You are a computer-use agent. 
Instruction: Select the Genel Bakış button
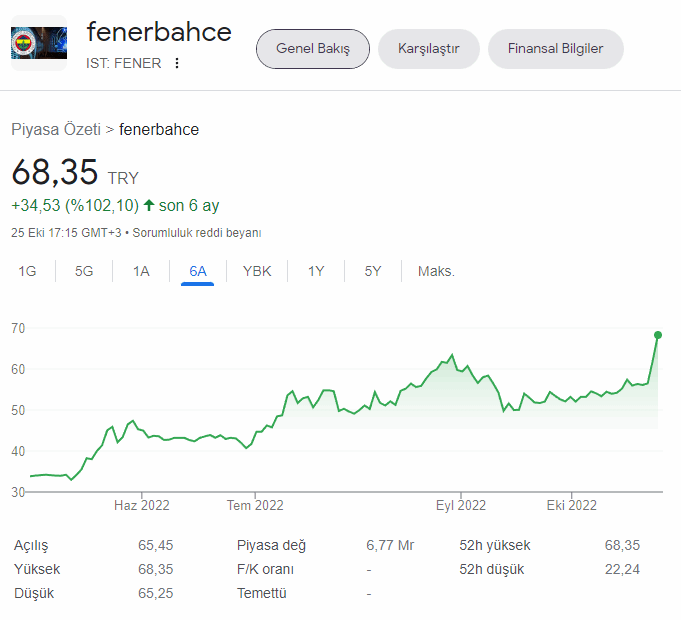pyautogui.click(x=313, y=49)
